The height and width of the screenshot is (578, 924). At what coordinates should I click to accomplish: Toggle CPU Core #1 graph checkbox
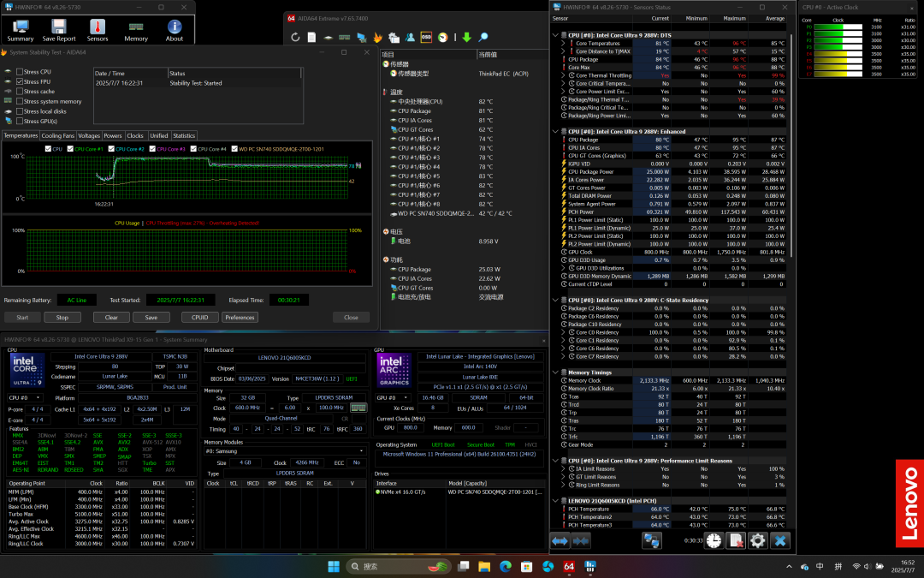(x=71, y=149)
